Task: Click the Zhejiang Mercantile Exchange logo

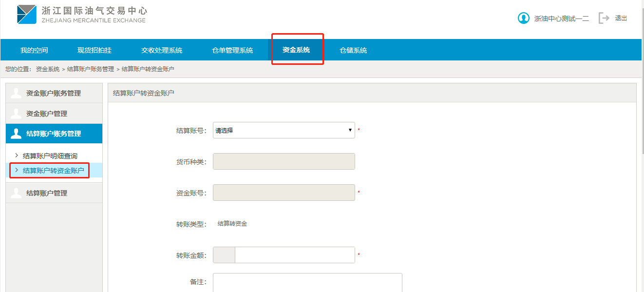Action: [x=81, y=15]
